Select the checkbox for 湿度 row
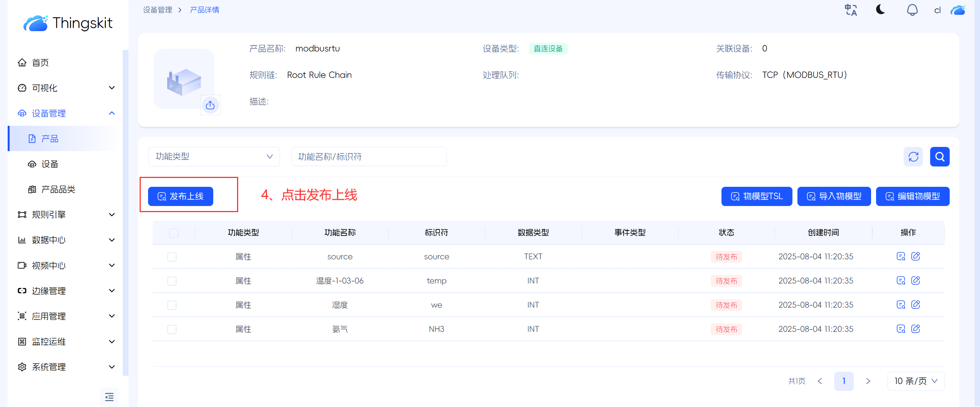 pyautogui.click(x=172, y=305)
